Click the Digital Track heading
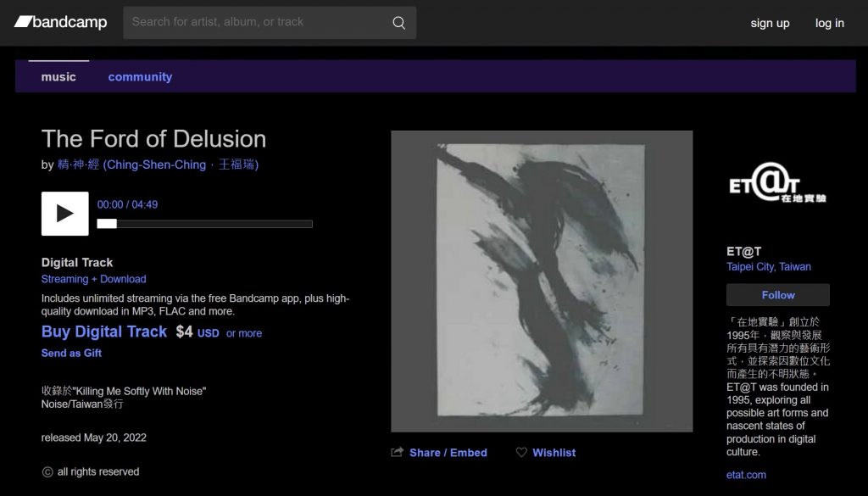 [77, 262]
